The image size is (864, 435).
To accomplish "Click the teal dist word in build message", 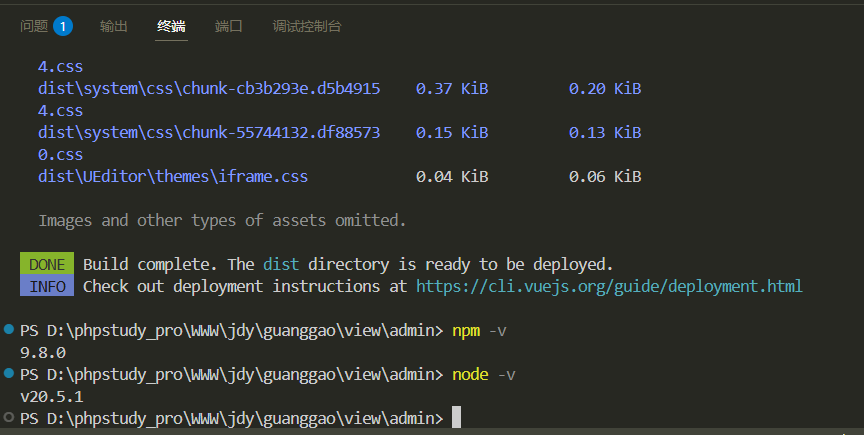I will [x=281, y=264].
